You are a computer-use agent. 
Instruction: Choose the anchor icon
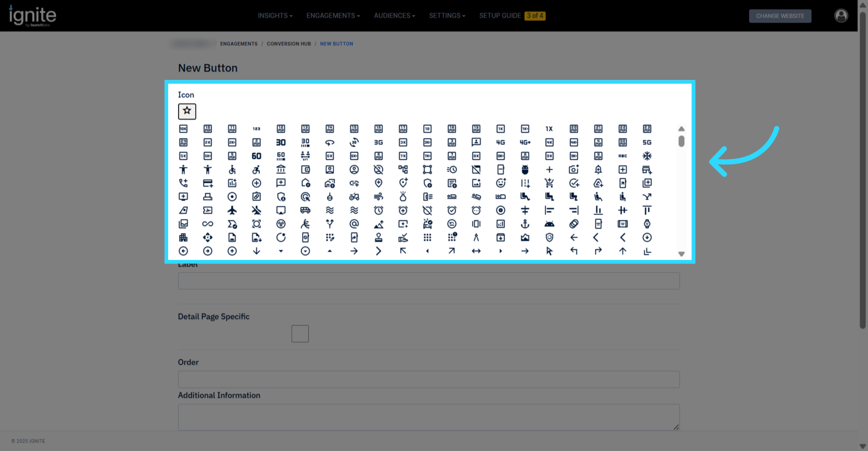525,224
